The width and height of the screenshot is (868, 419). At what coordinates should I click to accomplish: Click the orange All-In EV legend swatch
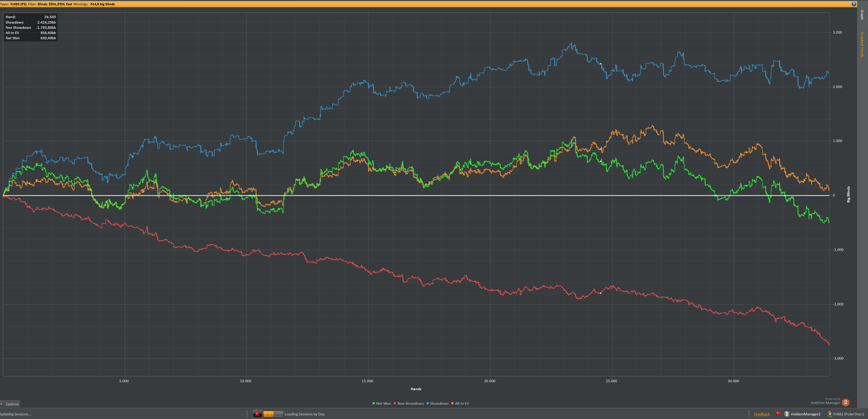point(452,404)
